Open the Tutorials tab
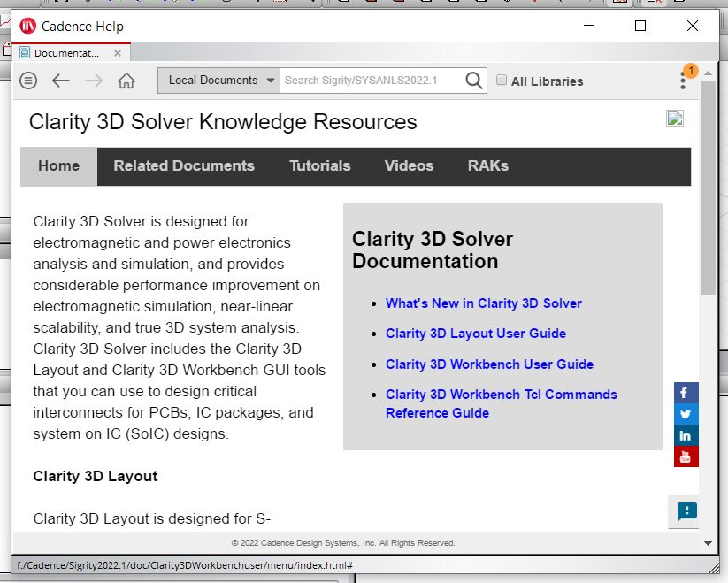Screen dimensions: 728x583 click(x=319, y=165)
